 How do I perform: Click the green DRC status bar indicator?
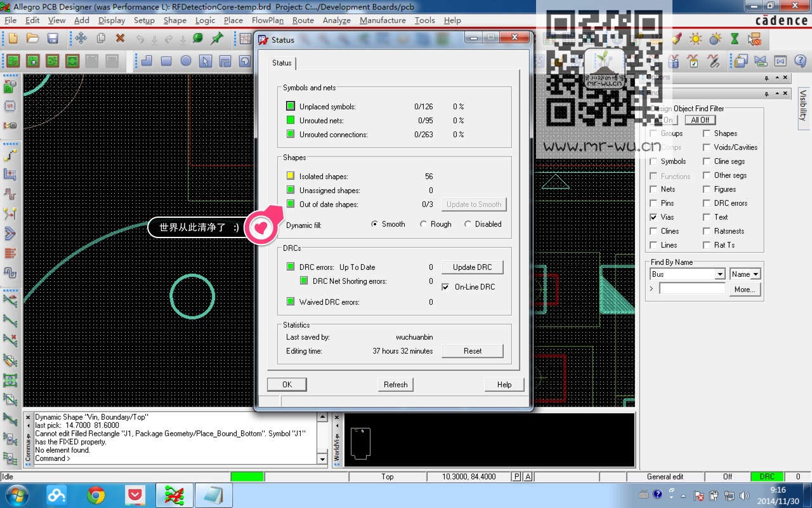click(767, 476)
